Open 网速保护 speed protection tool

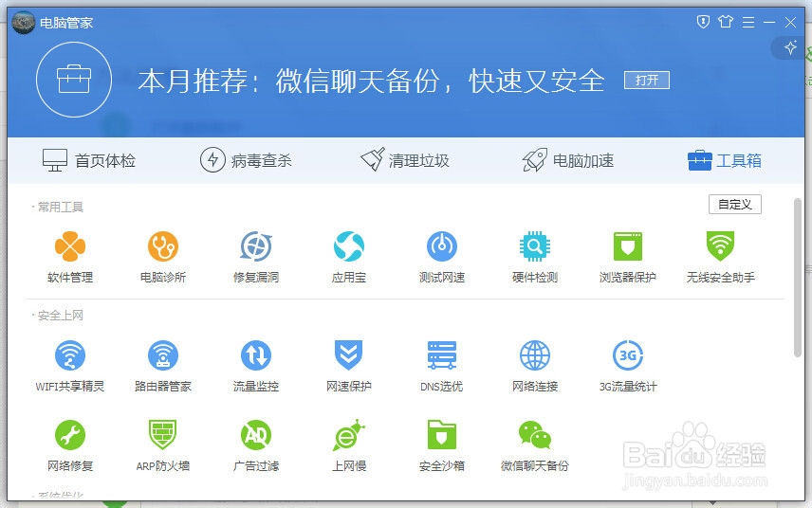349,366
